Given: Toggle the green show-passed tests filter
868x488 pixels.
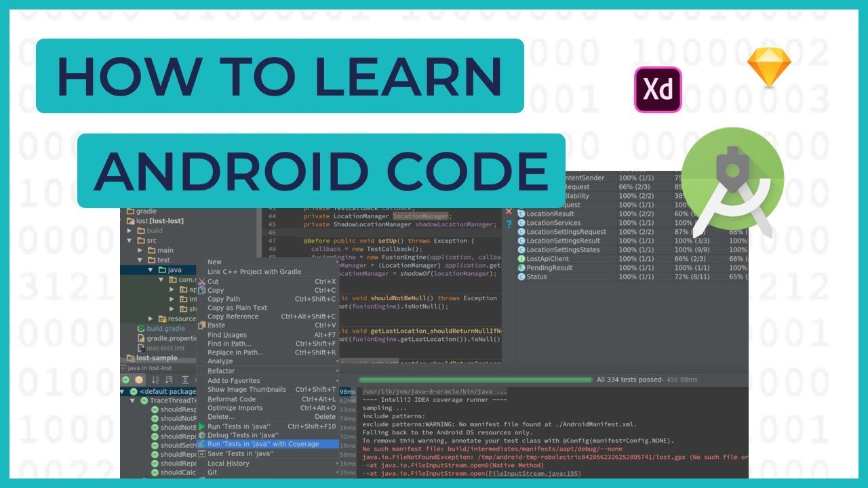Looking at the screenshot, I should [125, 380].
